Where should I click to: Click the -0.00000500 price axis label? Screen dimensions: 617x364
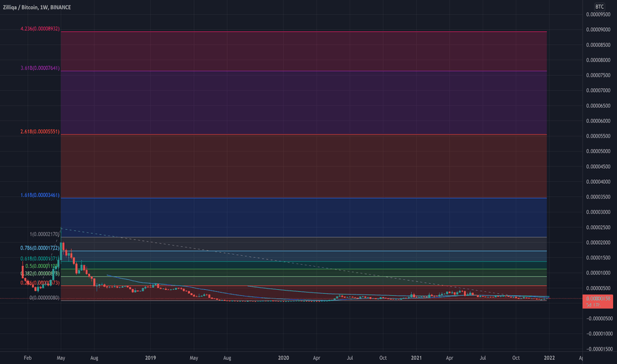tap(599, 318)
